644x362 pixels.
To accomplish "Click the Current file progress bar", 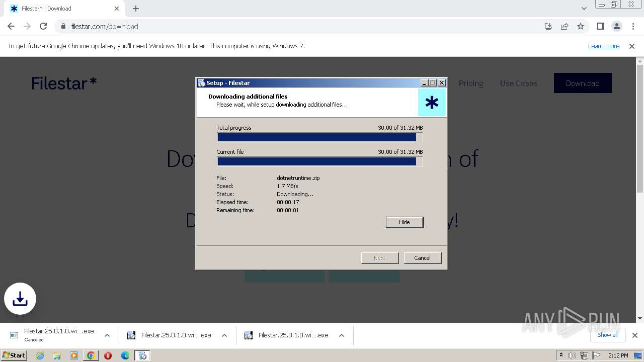I will pos(319,161).
